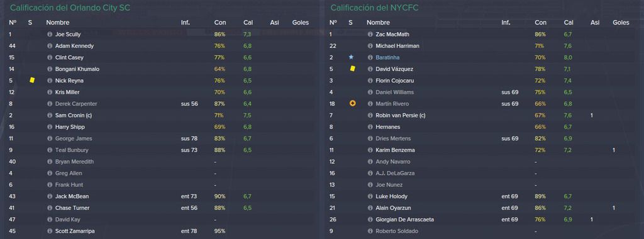644x239 pixels.
Task: Click info icon beside Sam Cronin
Action: 50,115
